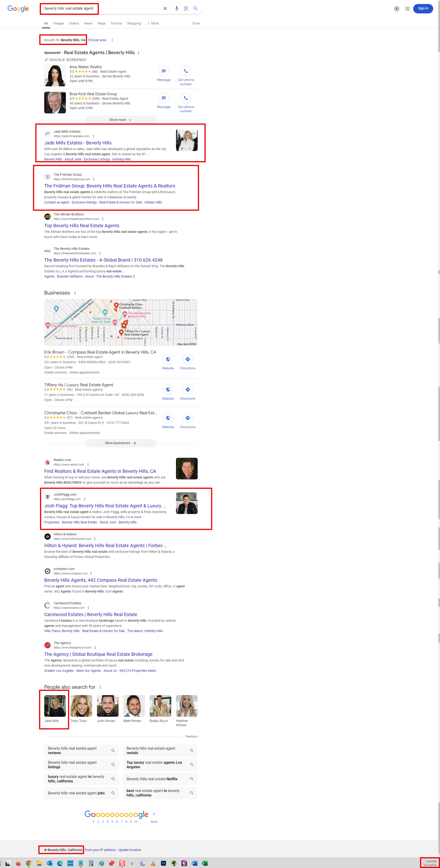This screenshot has height=868, width=440.
Task: Select Tracy Tutor thumbnail in people search
Action: [x=81, y=706]
